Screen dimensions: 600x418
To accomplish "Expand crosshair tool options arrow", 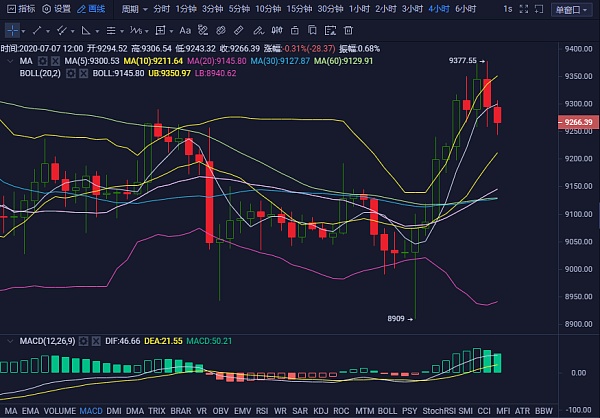I will pos(23,31).
